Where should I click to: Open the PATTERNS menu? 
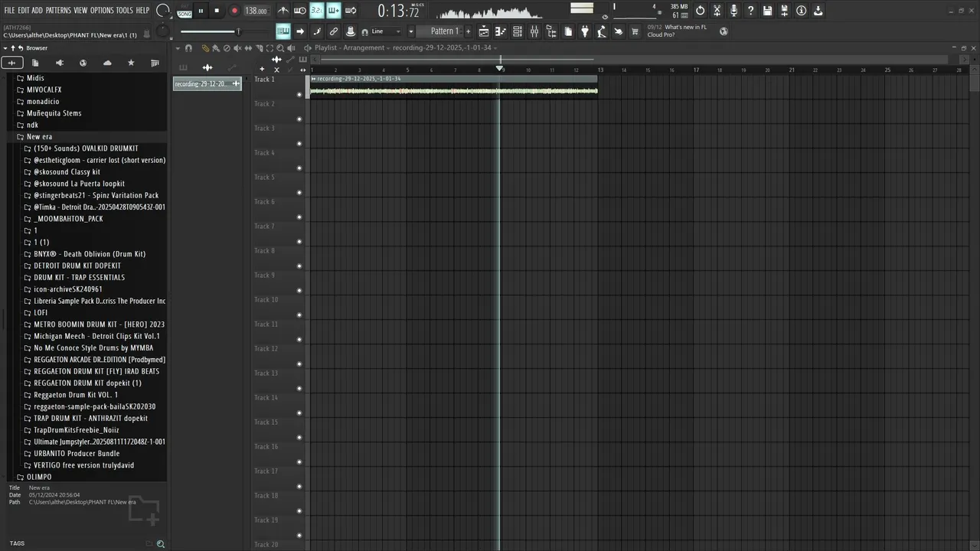click(x=58, y=11)
